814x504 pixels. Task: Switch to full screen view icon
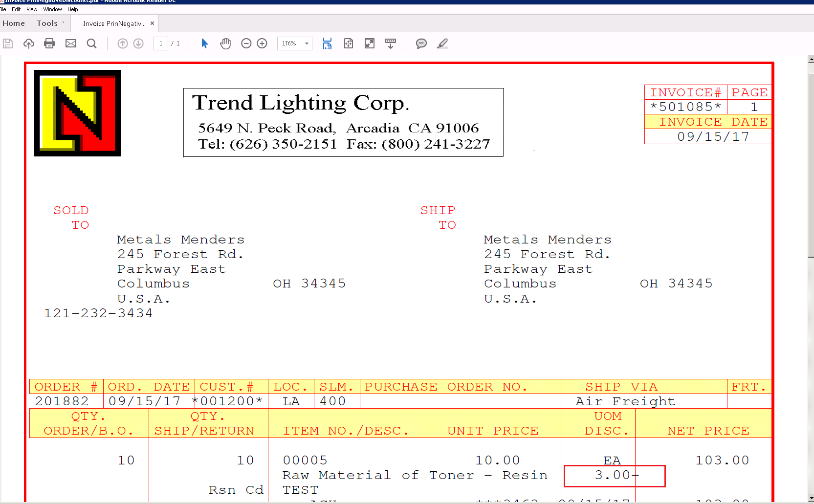pyautogui.click(x=370, y=44)
